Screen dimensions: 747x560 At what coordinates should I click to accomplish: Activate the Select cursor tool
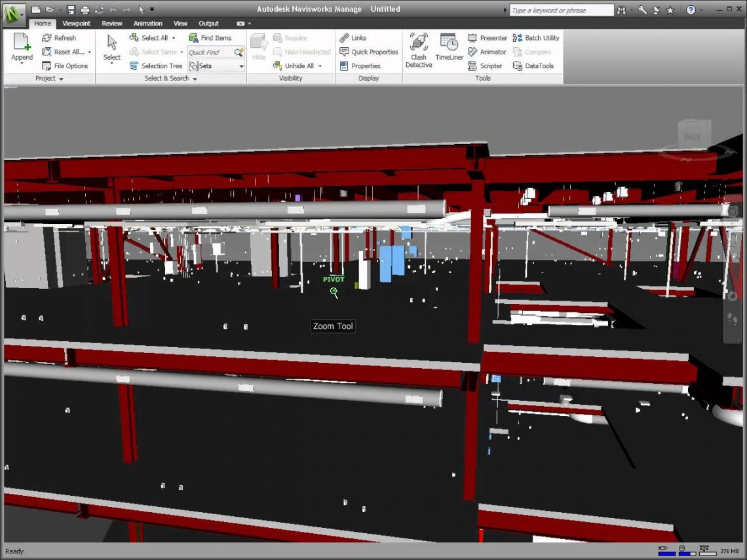click(112, 48)
